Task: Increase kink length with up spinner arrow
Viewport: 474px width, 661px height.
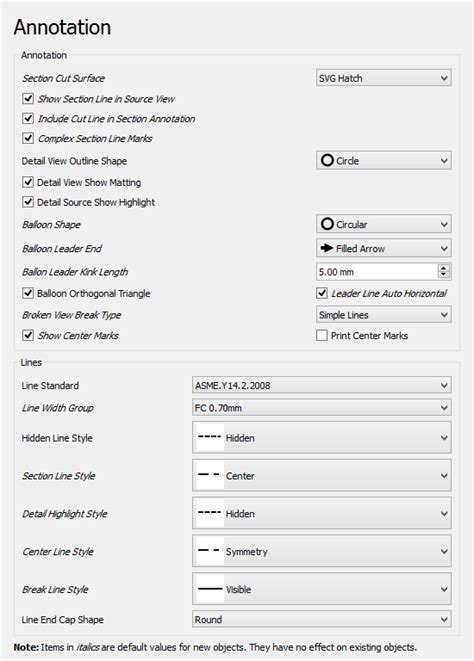Action: [x=444, y=268]
